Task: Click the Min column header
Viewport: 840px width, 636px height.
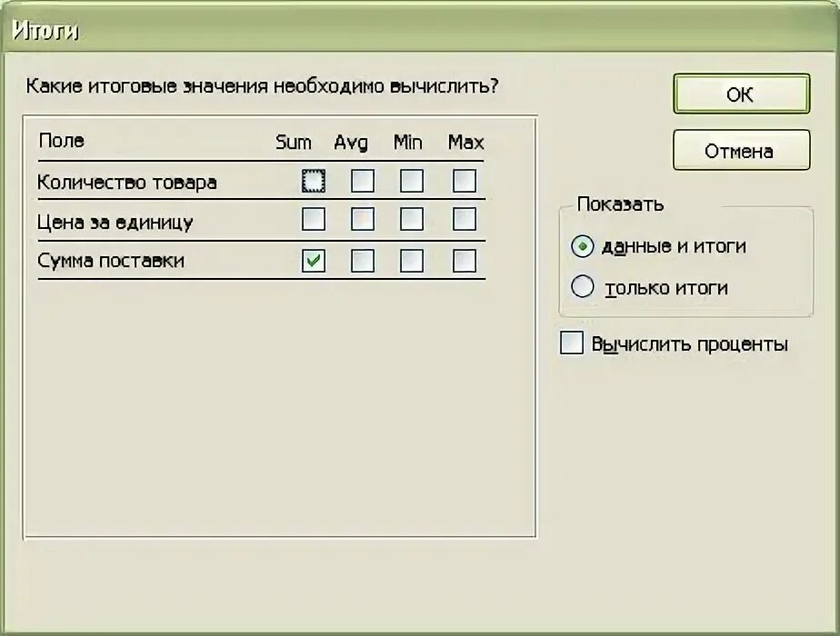Action: coord(407,143)
